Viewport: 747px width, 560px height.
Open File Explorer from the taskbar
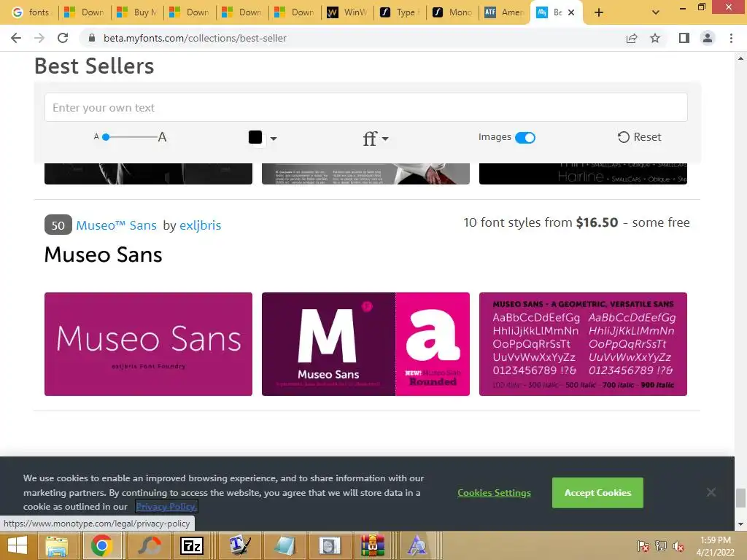[x=57, y=545]
